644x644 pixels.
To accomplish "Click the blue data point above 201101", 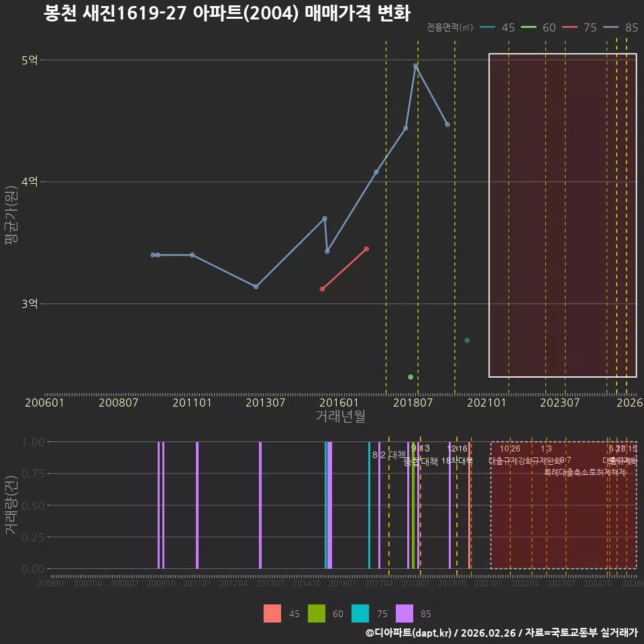I will pyautogui.click(x=193, y=255).
